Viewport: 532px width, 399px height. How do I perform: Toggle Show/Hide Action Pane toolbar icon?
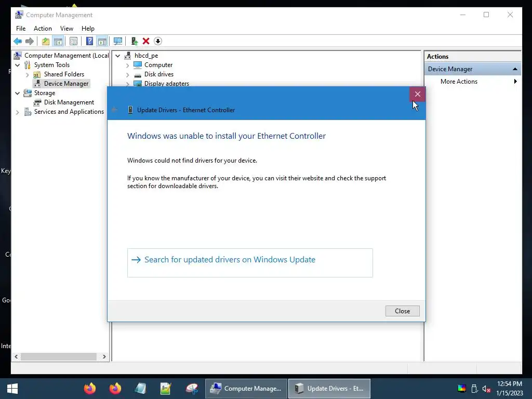point(102,42)
